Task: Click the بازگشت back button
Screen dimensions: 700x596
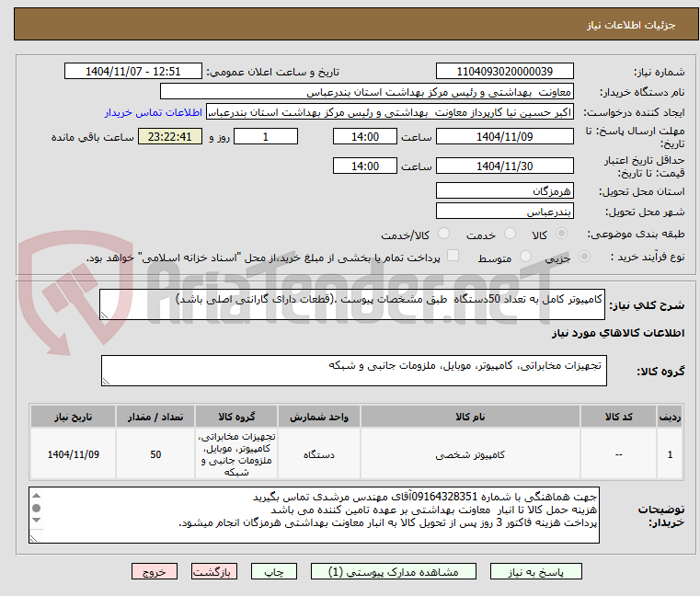Action: pyautogui.click(x=214, y=571)
